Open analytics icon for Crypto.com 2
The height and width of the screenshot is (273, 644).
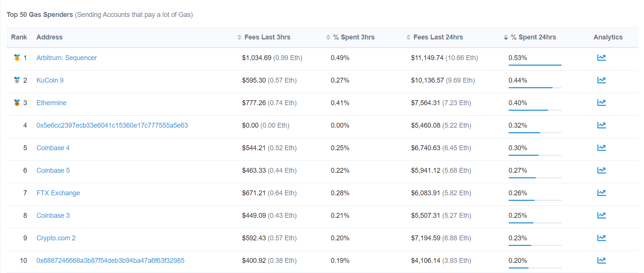(601, 238)
